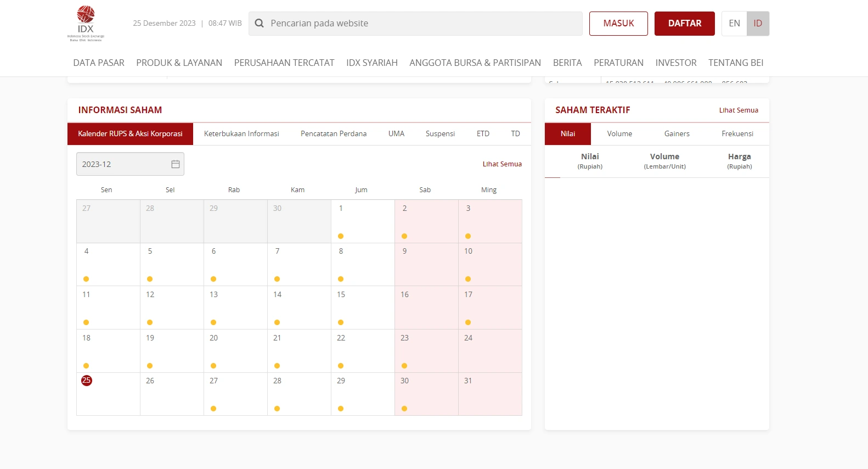Click the event dot on December 29

341,409
